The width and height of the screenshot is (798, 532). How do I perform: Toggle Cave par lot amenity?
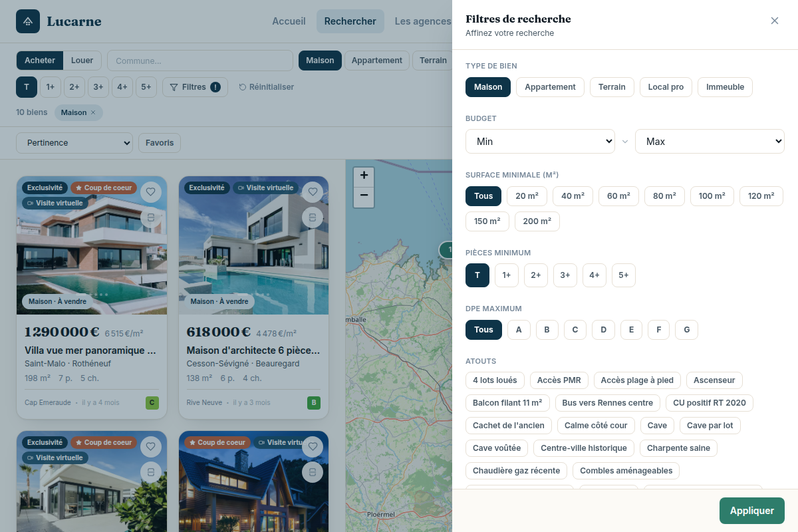710,426
